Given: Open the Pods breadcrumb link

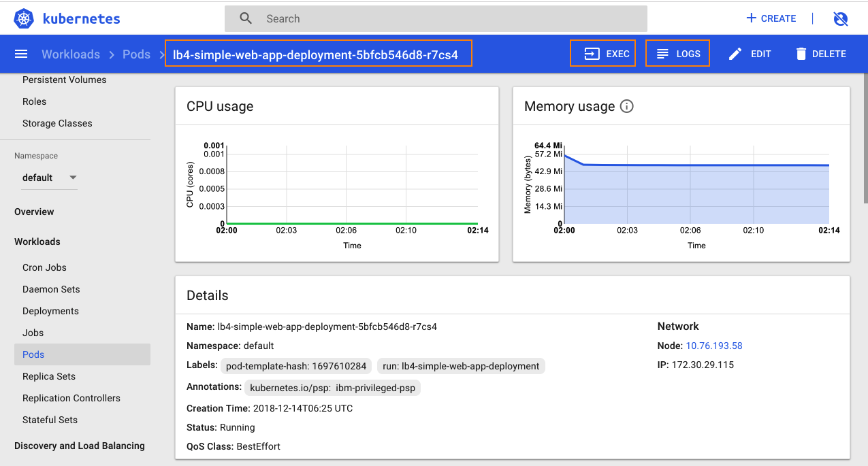Looking at the screenshot, I should (x=136, y=54).
